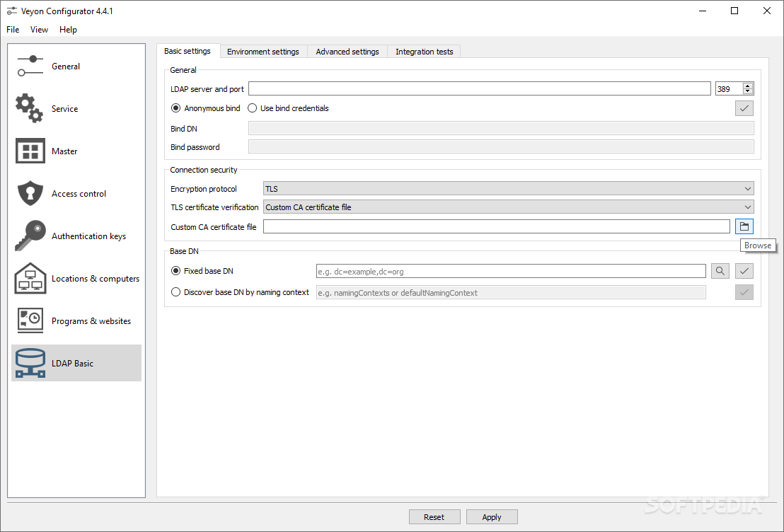
Task: Decrease the LDAP port value
Action: (x=747, y=91)
